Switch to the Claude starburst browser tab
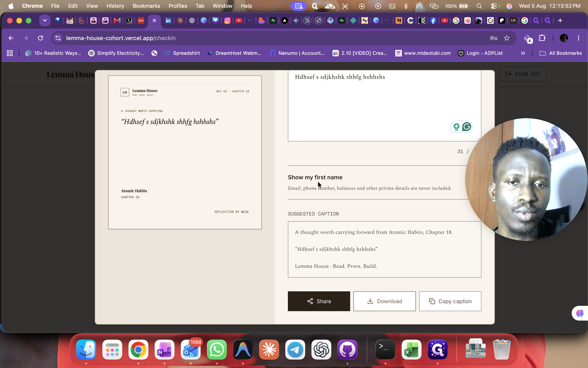588x368 pixels. click(180, 20)
